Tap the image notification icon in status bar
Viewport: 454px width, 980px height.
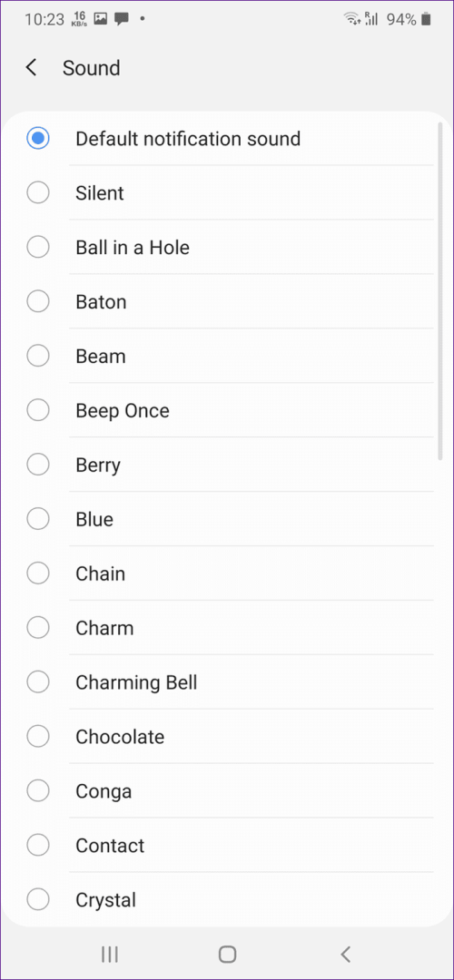click(x=100, y=19)
